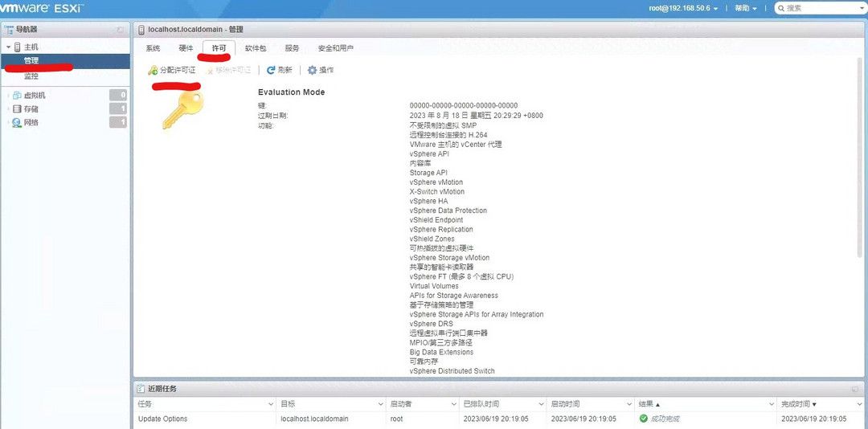Switch to Security & users tab (安全和用户)
868x429 pixels.
(335, 48)
